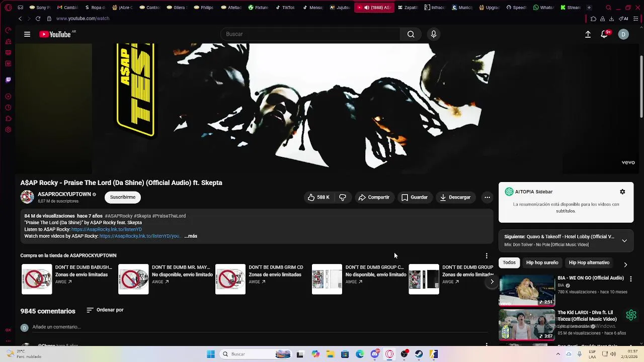Image resolution: width=644 pixels, height=362 pixels.
Task: Download the video with Descargar
Action: click(x=455, y=198)
